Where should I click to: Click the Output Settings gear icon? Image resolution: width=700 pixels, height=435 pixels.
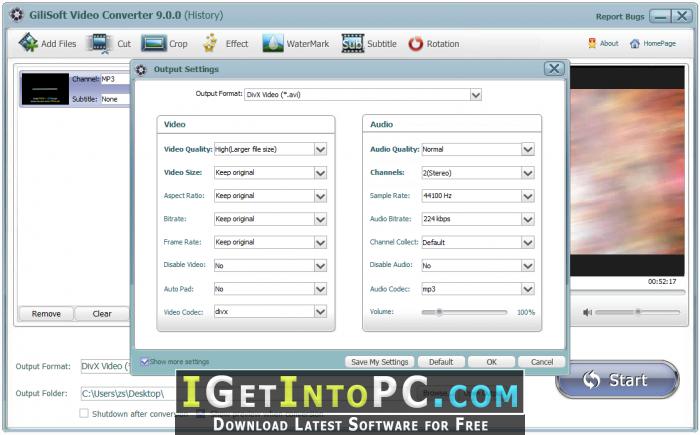pyautogui.click(x=141, y=70)
